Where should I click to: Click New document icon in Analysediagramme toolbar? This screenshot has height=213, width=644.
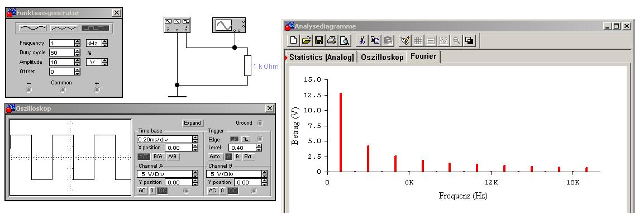[294, 40]
